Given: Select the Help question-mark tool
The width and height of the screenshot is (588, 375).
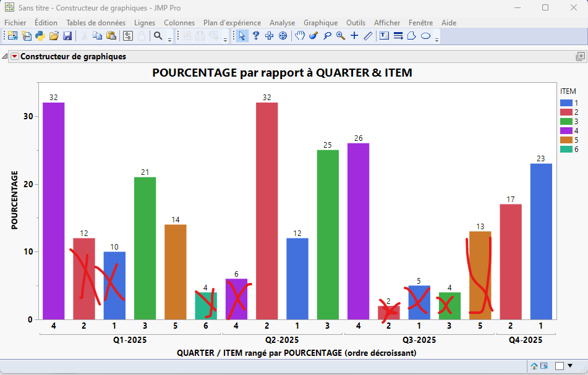Looking at the screenshot, I should (255, 36).
